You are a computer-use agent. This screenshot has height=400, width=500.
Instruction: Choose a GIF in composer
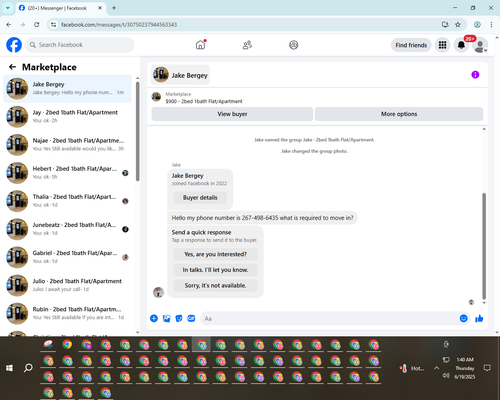coord(191,318)
